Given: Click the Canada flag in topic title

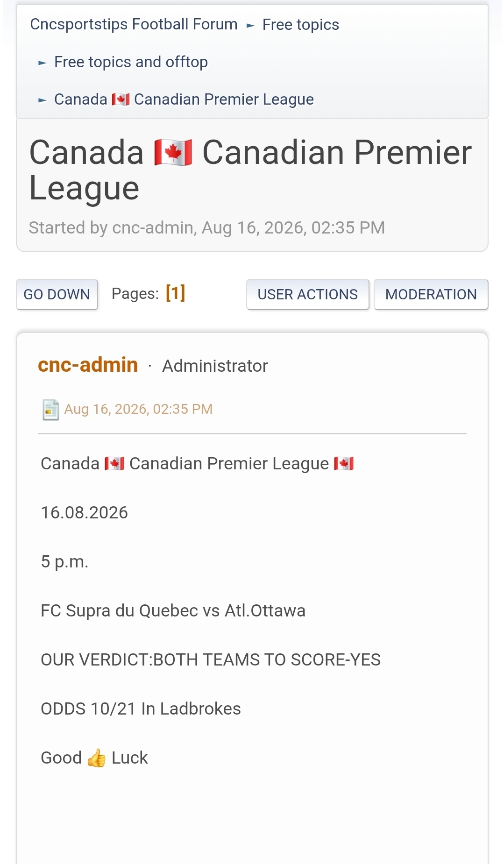Looking at the screenshot, I should (173, 153).
